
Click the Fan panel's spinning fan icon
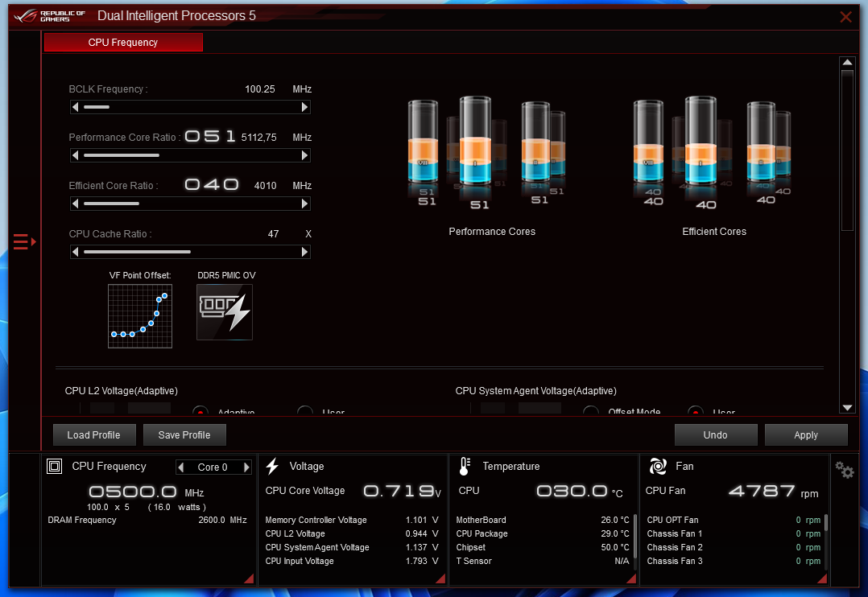658,467
